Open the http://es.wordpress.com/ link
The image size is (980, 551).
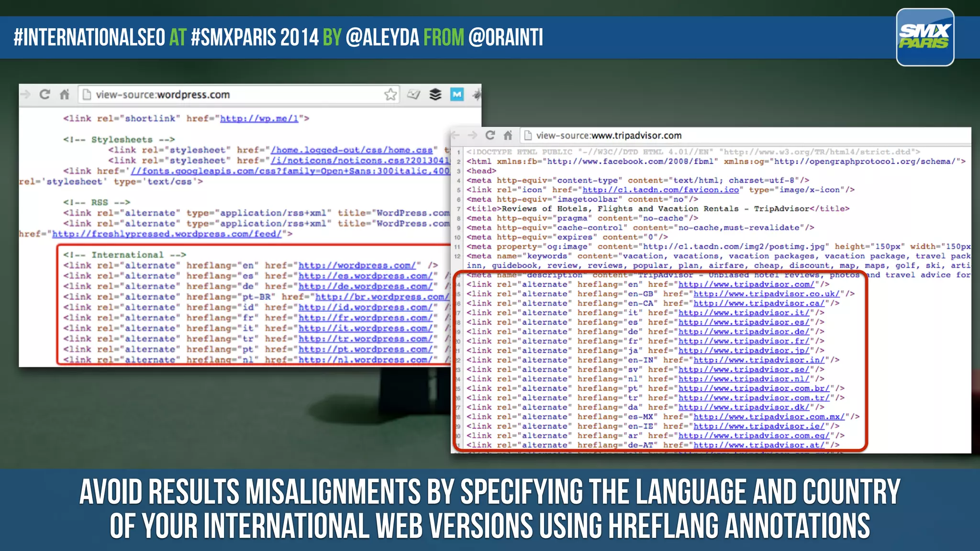pos(366,276)
